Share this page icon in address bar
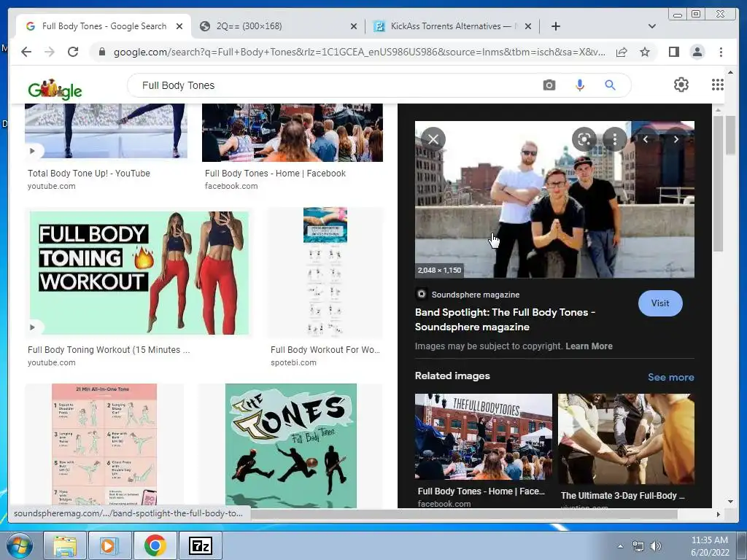This screenshot has height=560, width=747. pyautogui.click(x=622, y=52)
